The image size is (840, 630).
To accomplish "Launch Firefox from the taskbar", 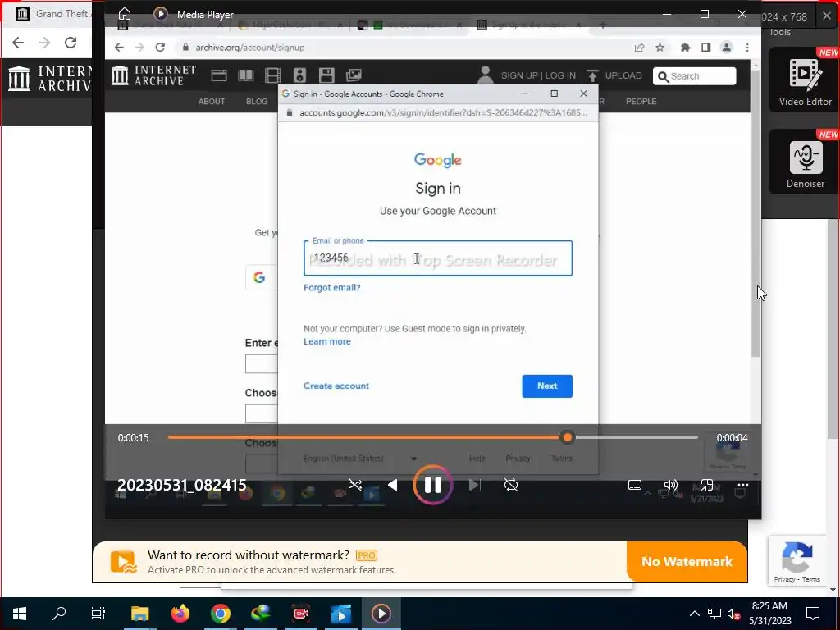I will [x=180, y=614].
